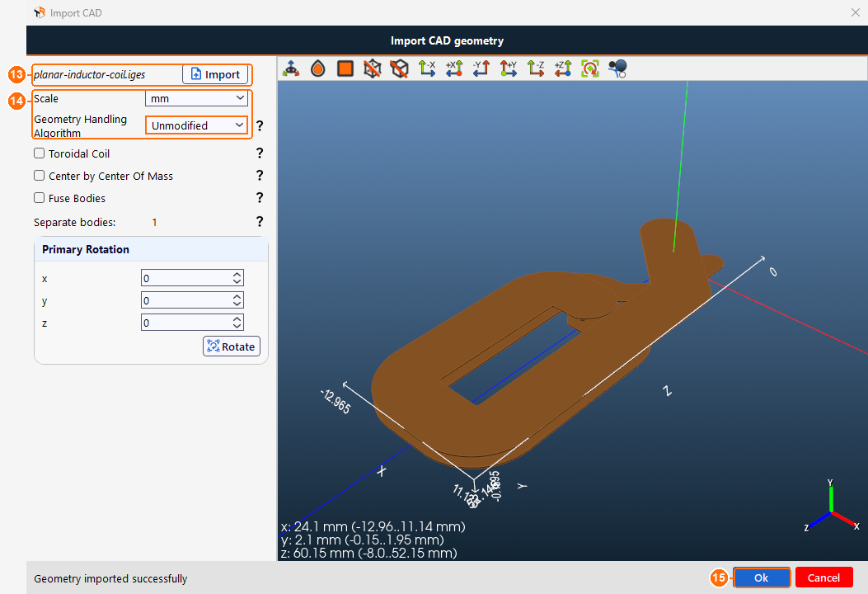Enable Center by Center Of Mass

pos(40,176)
